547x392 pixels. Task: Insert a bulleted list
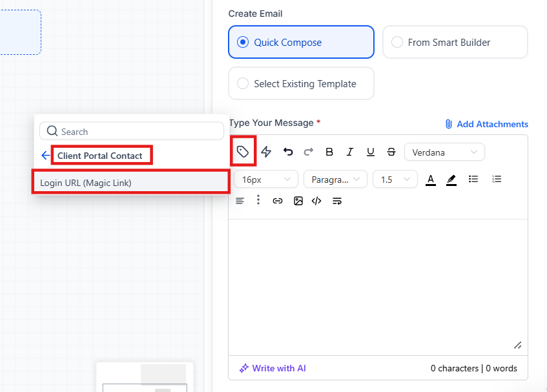473,179
